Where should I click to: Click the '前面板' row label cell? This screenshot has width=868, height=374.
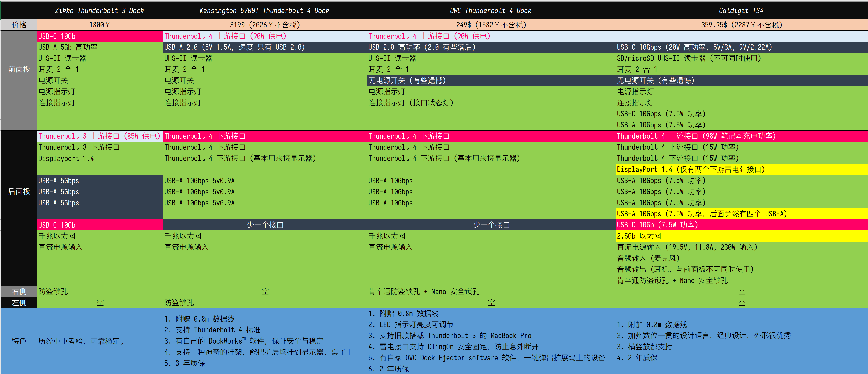click(x=19, y=80)
